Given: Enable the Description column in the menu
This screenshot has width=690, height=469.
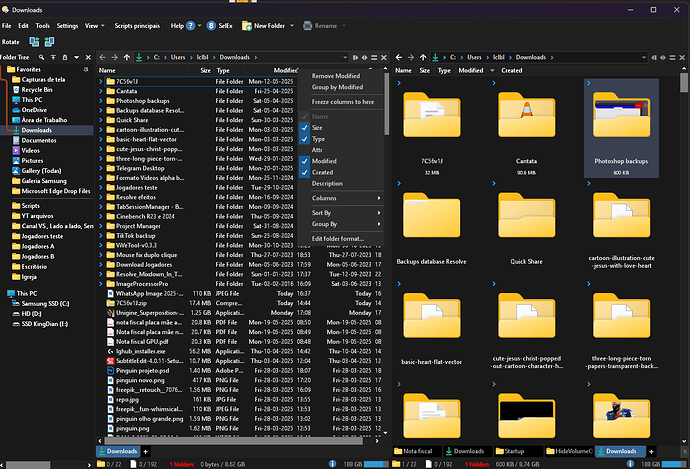Looking at the screenshot, I should [x=327, y=183].
